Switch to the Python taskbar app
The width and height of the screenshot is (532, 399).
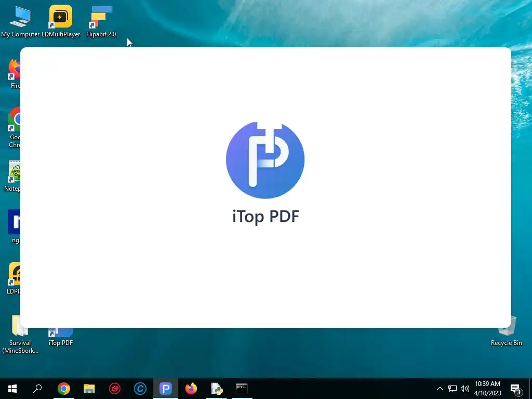(217, 389)
